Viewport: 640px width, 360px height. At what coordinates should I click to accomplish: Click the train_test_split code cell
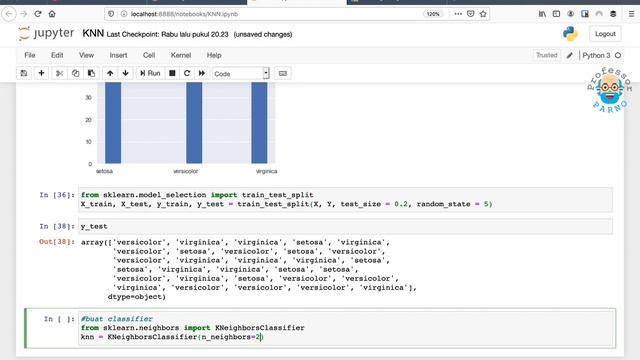click(x=345, y=200)
